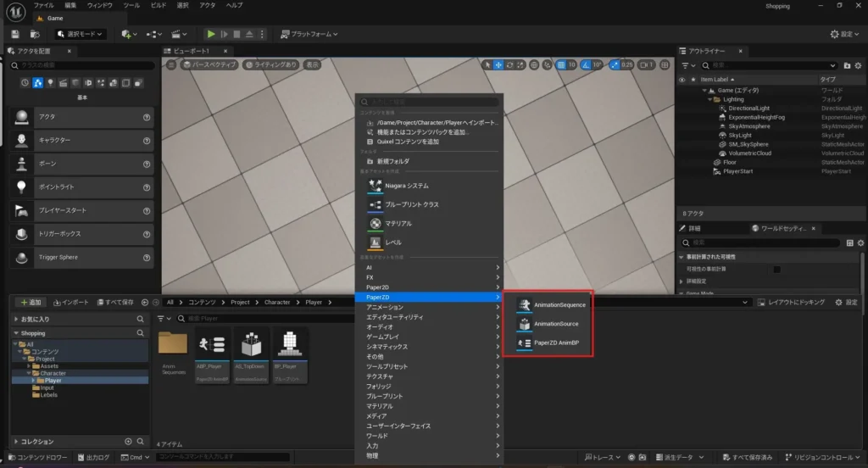868x468 pixels.
Task: Click the Perspective viewport button
Action: point(210,64)
